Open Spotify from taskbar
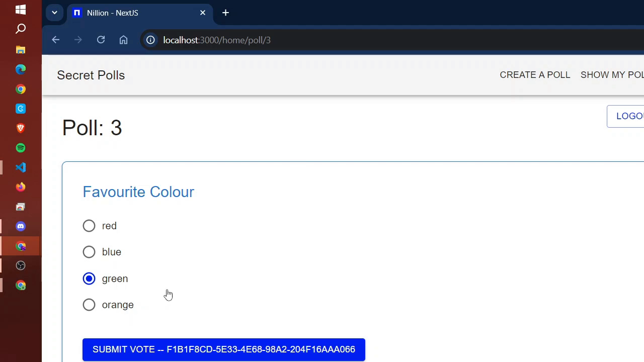The height and width of the screenshot is (362, 644). [21, 148]
